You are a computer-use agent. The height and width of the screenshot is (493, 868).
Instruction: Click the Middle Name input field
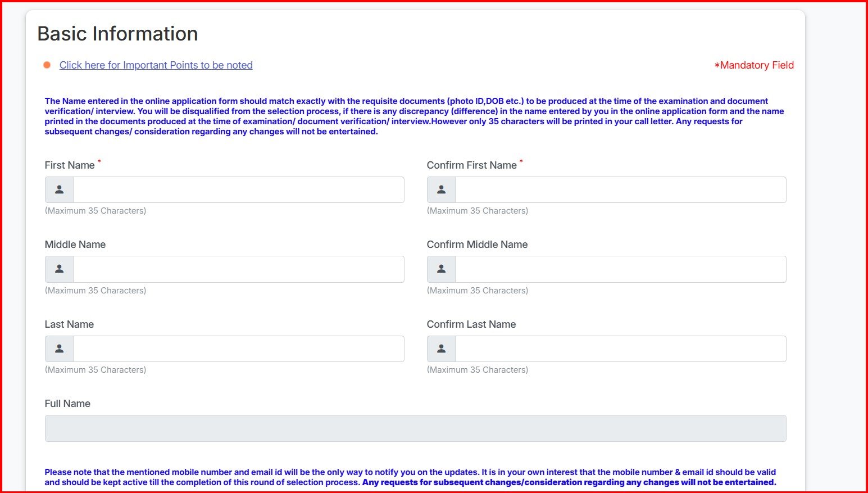(x=238, y=269)
